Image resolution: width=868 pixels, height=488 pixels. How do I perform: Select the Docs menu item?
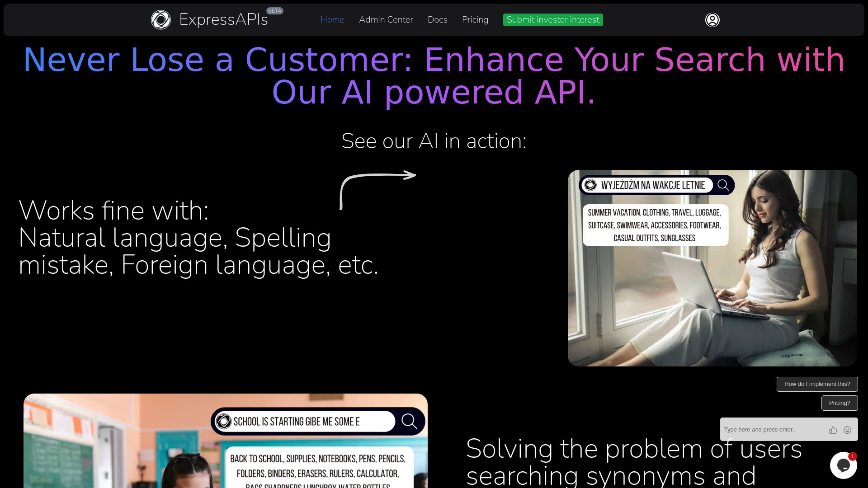point(438,20)
